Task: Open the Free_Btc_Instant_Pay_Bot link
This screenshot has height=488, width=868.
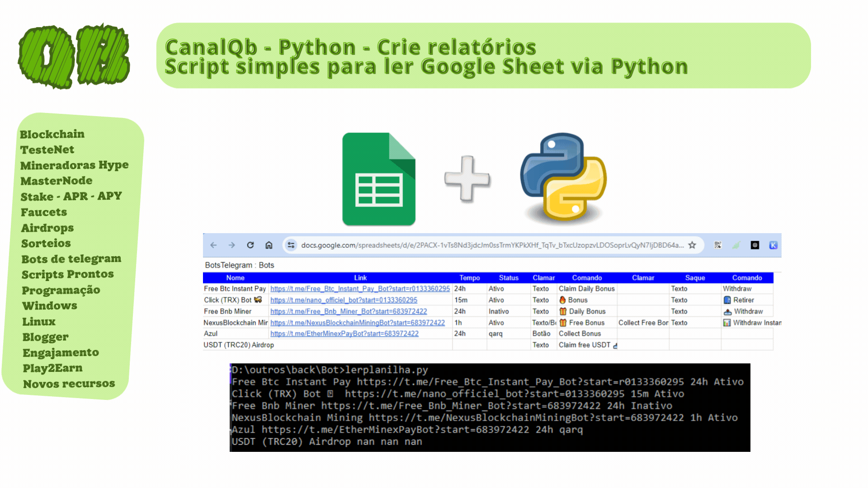Action: [360, 289]
